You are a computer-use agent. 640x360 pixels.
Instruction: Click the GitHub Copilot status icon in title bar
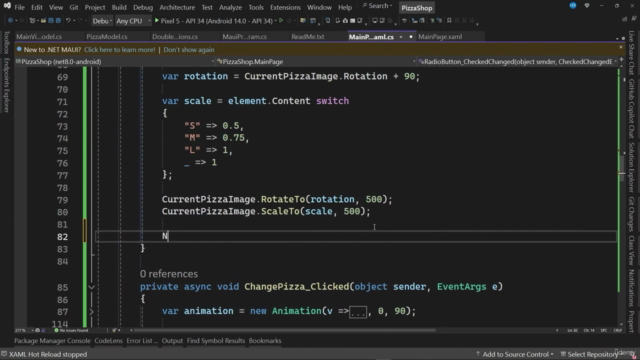tap(587, 6)
